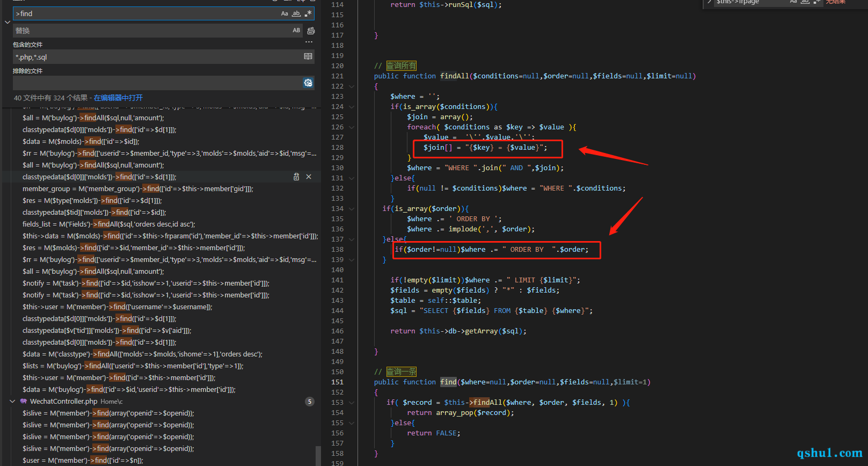Viewport: 868px width, 466px height.
Task: Open result $res = M($type['molds'])->find
Action: coord(92,200)
